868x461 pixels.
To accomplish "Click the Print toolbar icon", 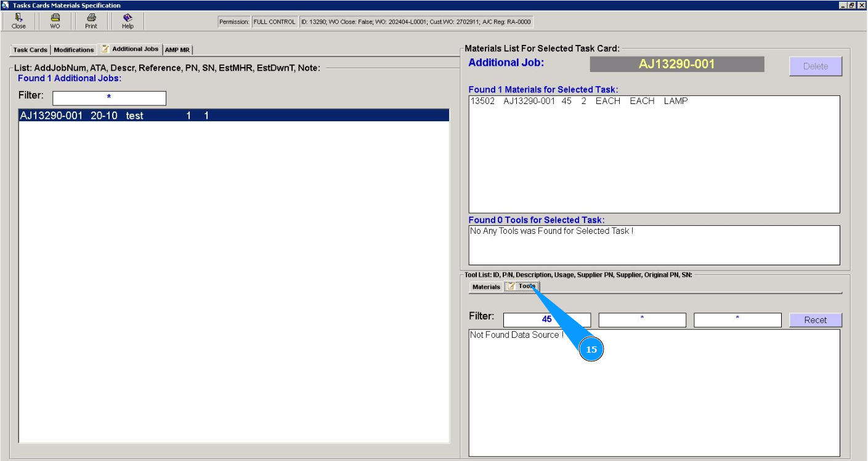I will coord(91,21).
